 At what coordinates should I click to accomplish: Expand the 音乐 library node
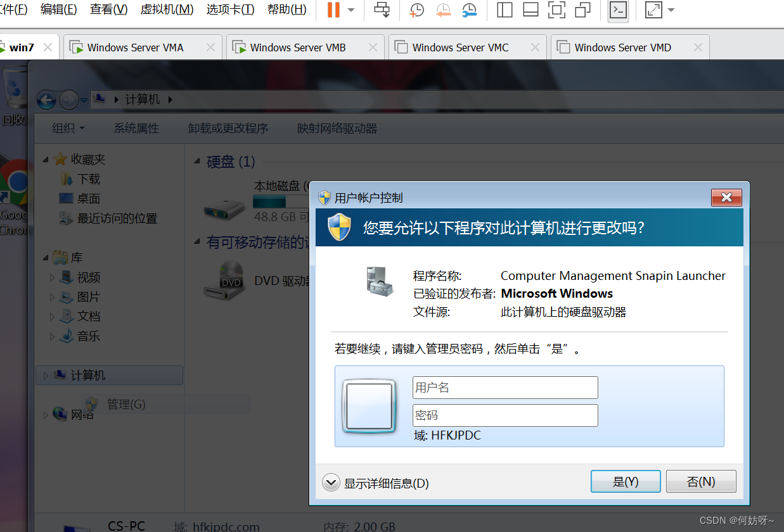point(53,336)
